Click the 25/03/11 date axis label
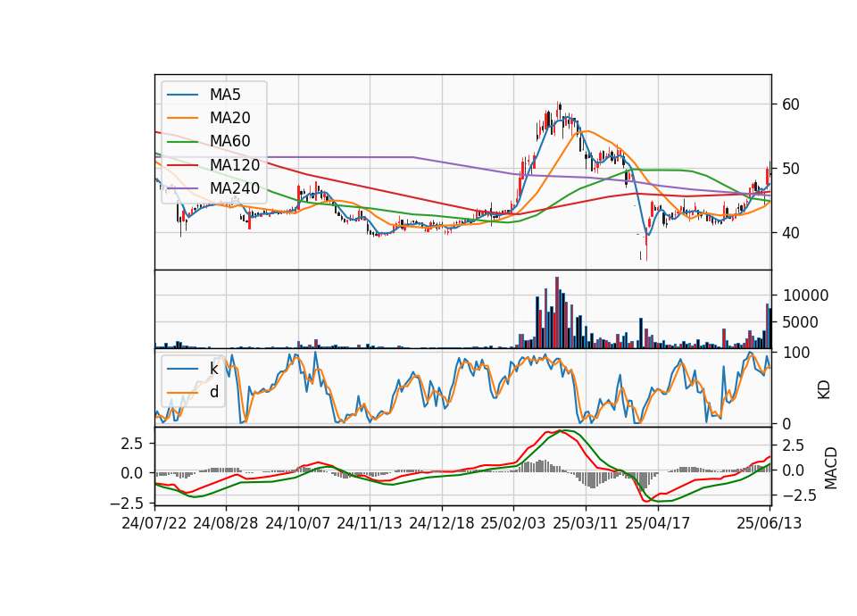This screenshot has height=616, width=857. [586, 523]
